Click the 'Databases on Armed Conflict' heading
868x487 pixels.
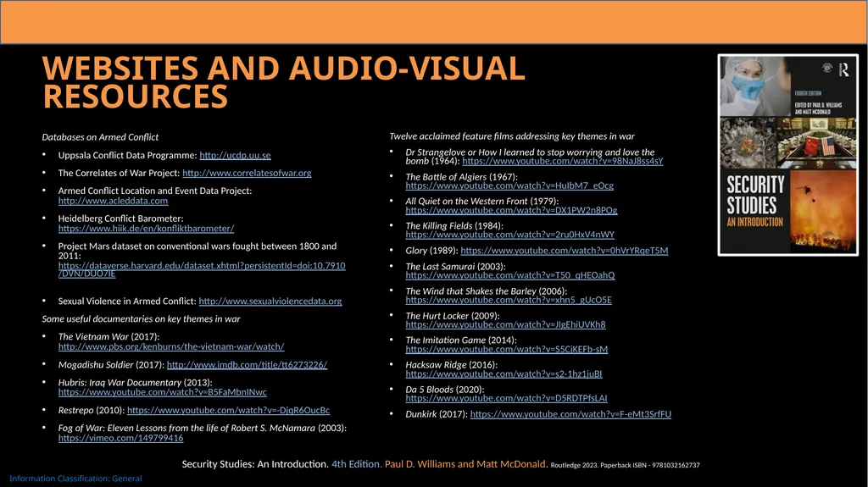100,137
